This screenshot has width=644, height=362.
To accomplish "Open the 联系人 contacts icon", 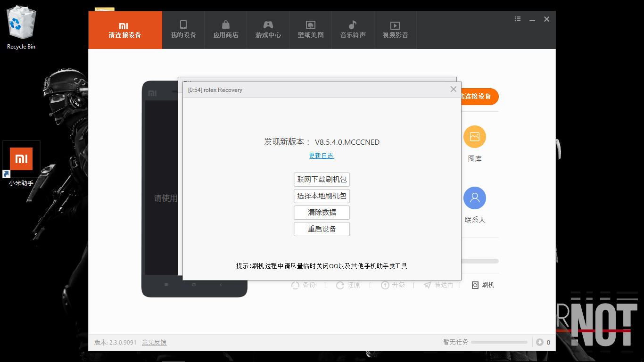I will [475, 198].
